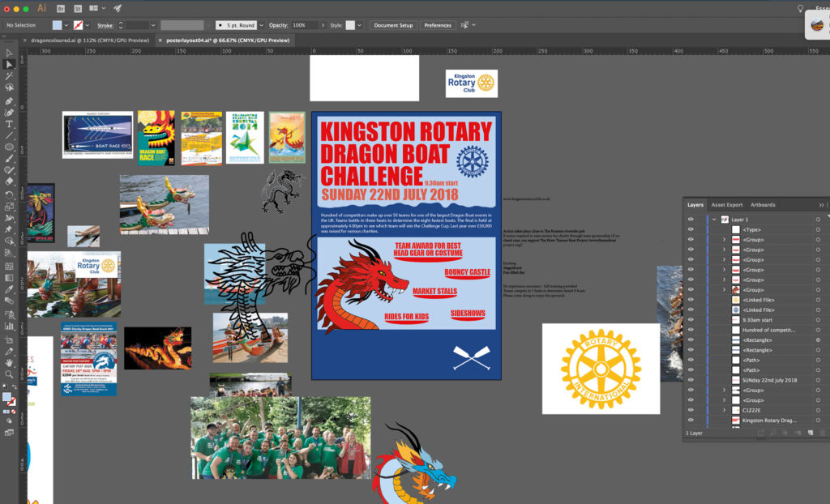Image resolution: width=830 pixels, height=504 pixels.
Task: Select the Magic Wand tool
Action: click(x=9, y=75)
